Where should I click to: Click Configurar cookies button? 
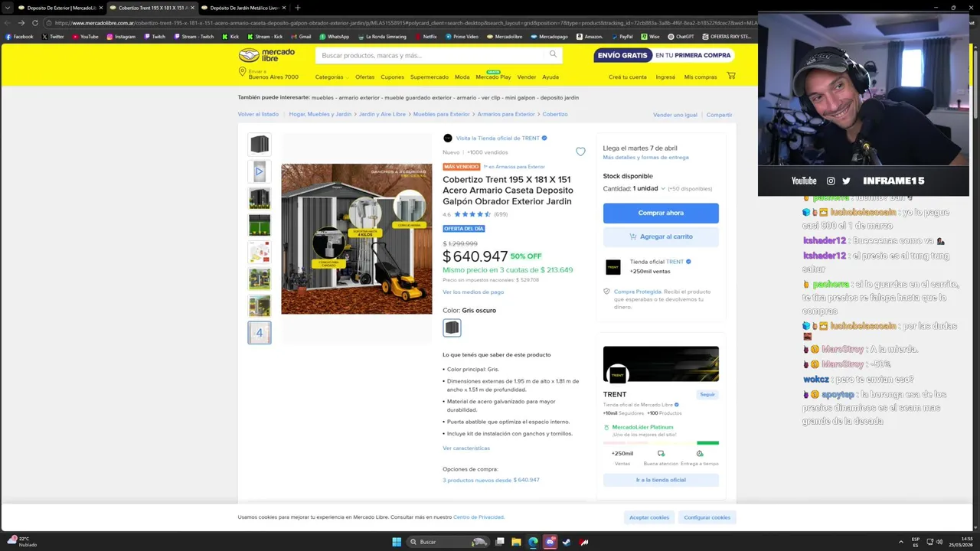pos(707,517)
